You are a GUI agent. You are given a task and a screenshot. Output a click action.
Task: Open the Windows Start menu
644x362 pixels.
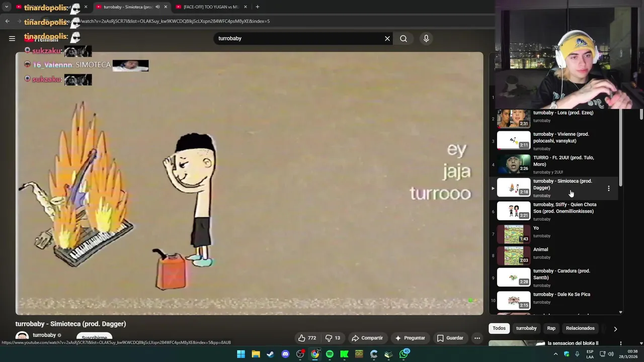point(241,354)
